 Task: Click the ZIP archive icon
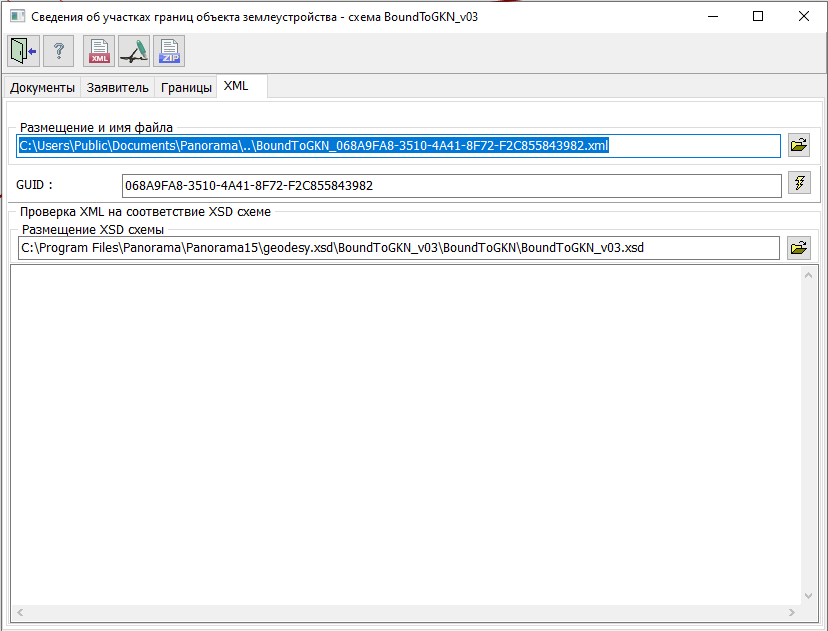click(x=169, y=51)
